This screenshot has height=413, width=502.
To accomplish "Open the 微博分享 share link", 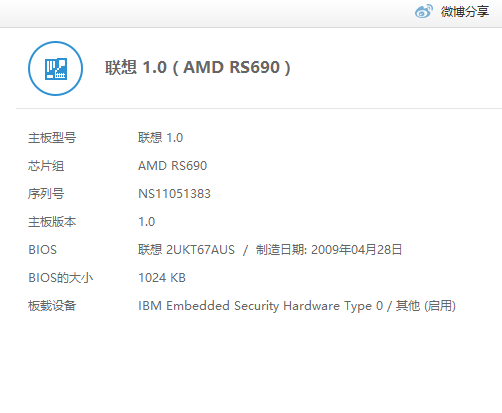I will pyautogui.click(x=465, y=12).
